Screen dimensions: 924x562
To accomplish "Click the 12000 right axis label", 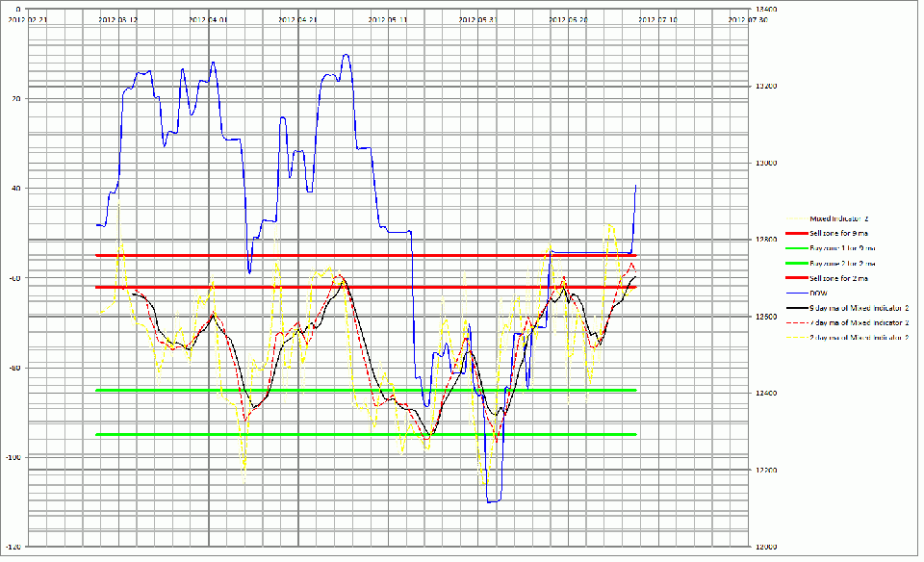I will (765, 547).
